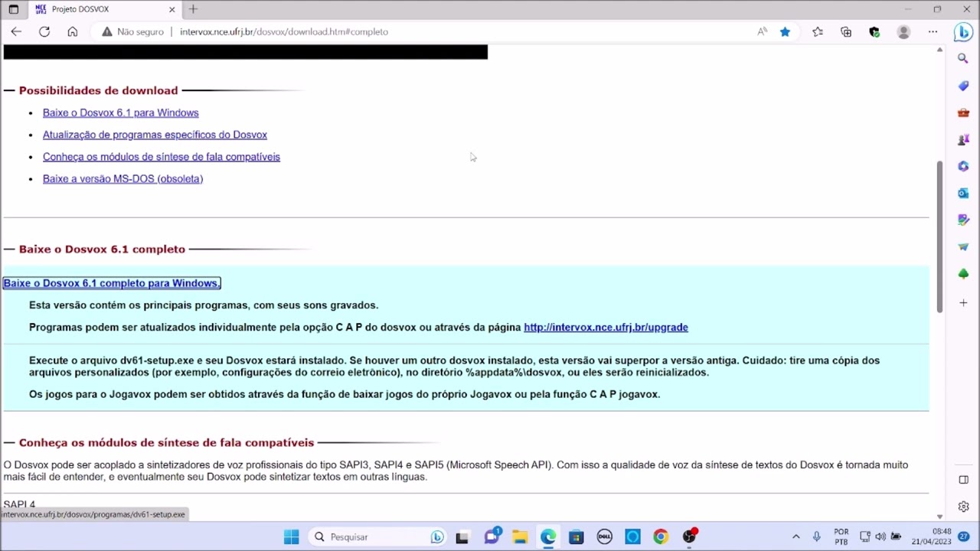Open sidebar Shopping tag icon

963,86
